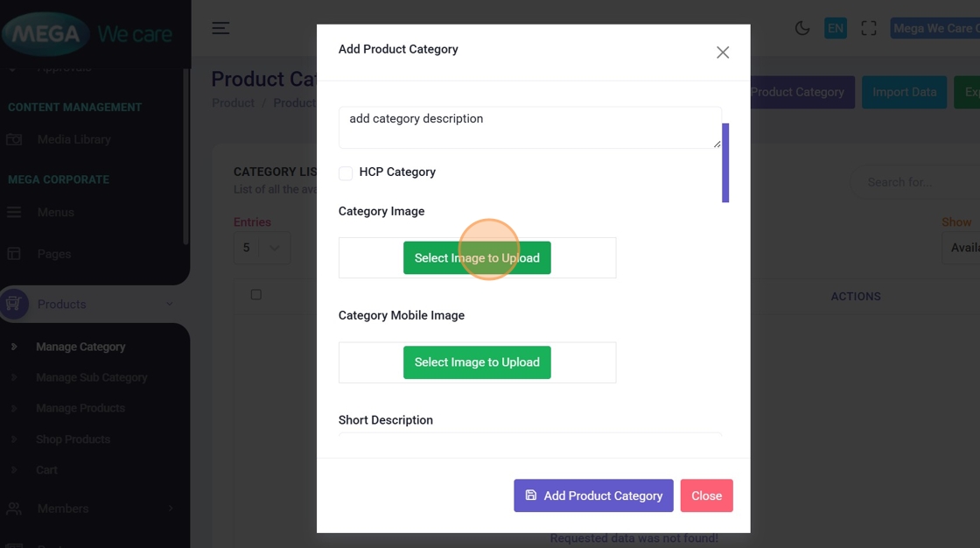Toggle dark mode moon icon

pyautogui.click(x=801, y=28)
